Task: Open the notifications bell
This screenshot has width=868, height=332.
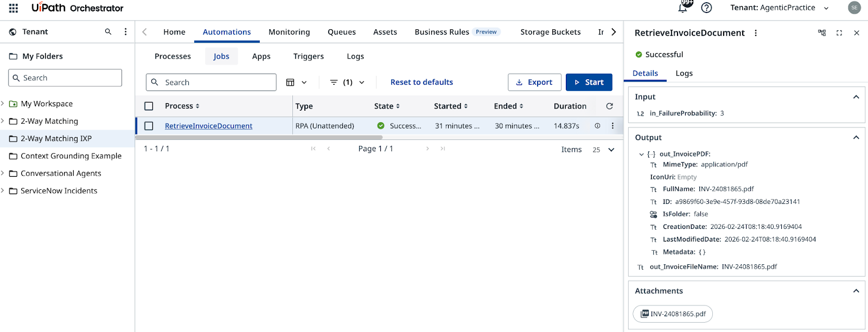Action: 683,8
